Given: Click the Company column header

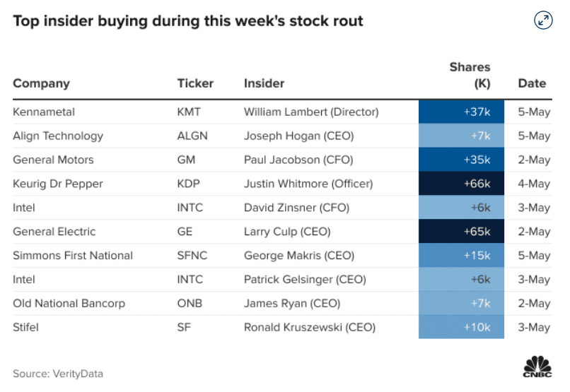Looking at the screenshot, I should (41, 83).
